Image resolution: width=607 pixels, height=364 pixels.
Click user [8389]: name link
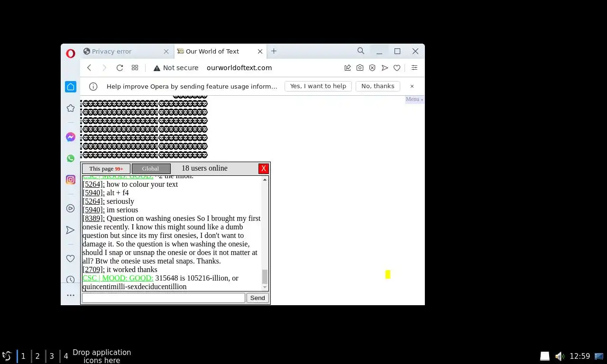tap(93, 218)
